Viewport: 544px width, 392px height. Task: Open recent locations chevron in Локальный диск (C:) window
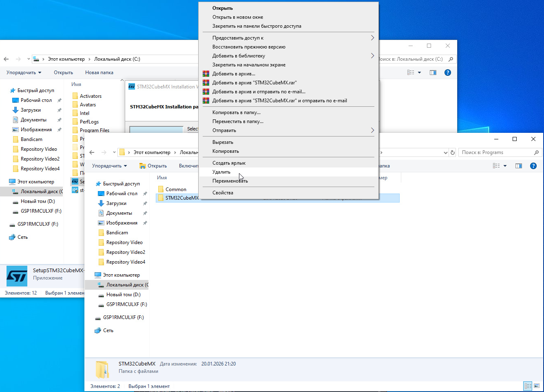click(29, 59)
